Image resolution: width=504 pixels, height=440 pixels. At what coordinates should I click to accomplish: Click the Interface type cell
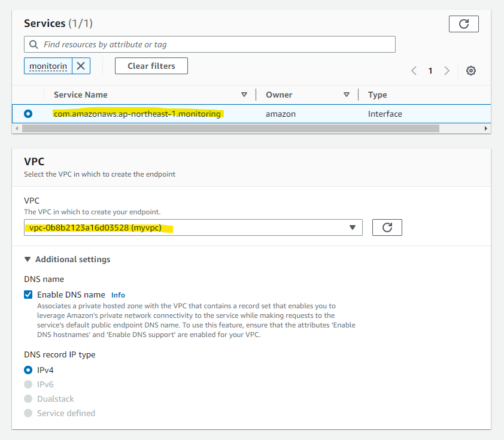coord(385,114)
